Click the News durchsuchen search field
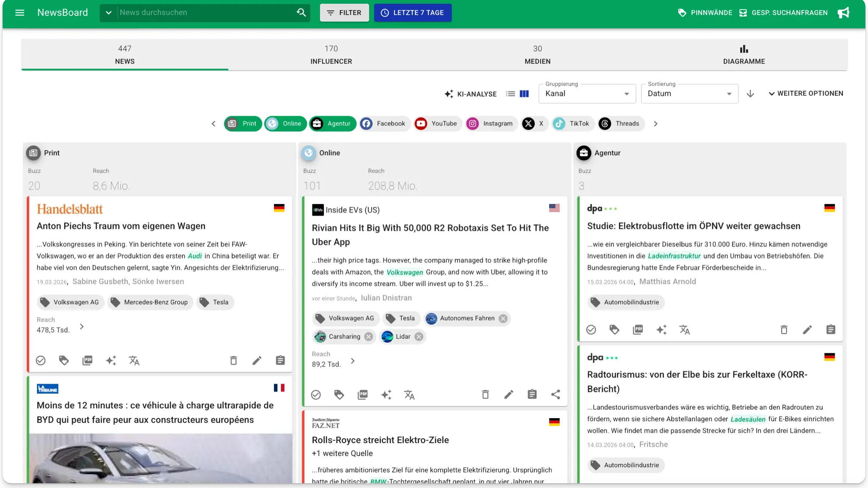This screenshot has height=488, width=868. pos(206,13)
